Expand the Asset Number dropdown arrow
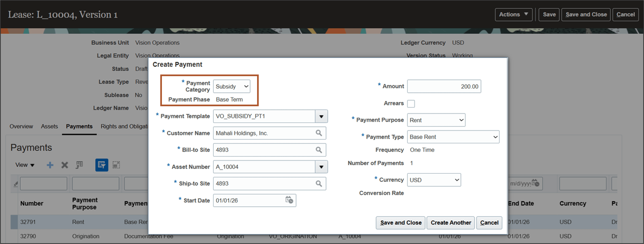644x244 pixels. click(x=321, y=167)
